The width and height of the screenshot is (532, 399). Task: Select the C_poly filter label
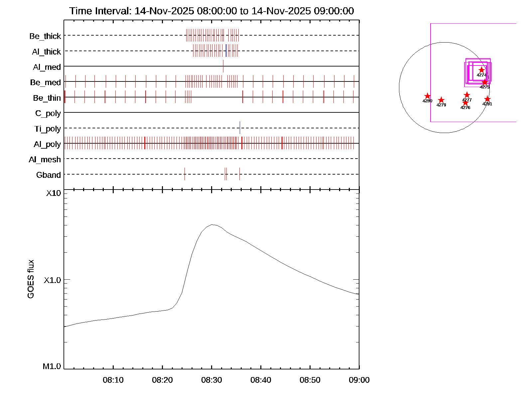pos(48,113)
